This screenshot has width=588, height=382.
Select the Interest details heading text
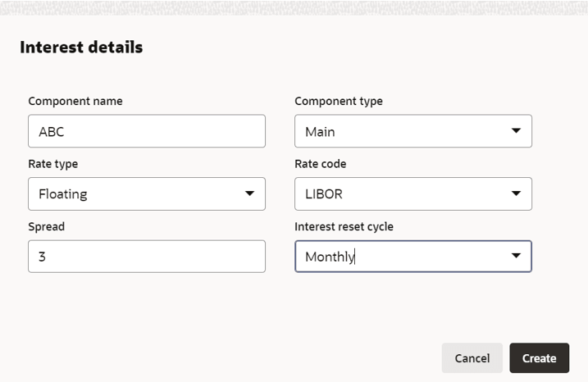[x=81, y=48]
